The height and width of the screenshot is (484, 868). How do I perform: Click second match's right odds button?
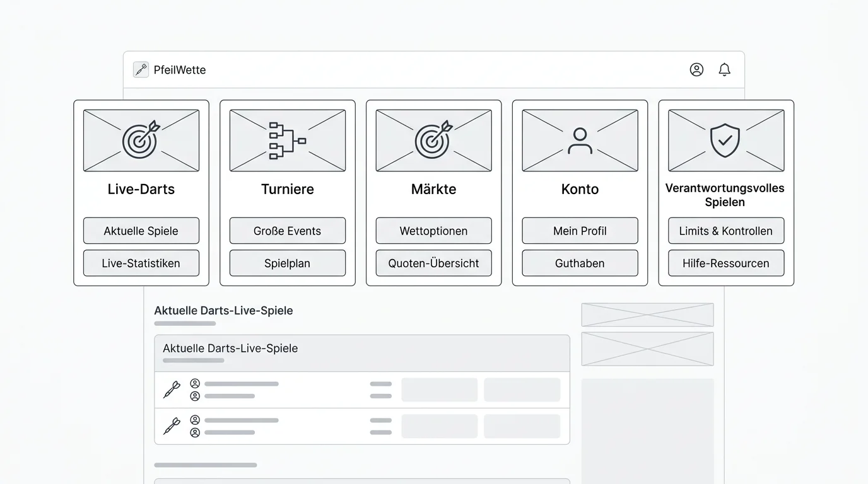[x=522, y=426]
